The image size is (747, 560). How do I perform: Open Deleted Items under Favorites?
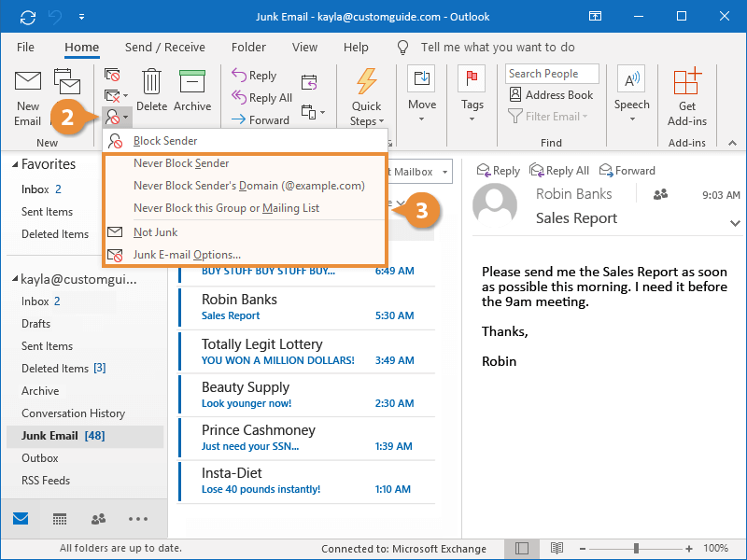pos(55,234)
